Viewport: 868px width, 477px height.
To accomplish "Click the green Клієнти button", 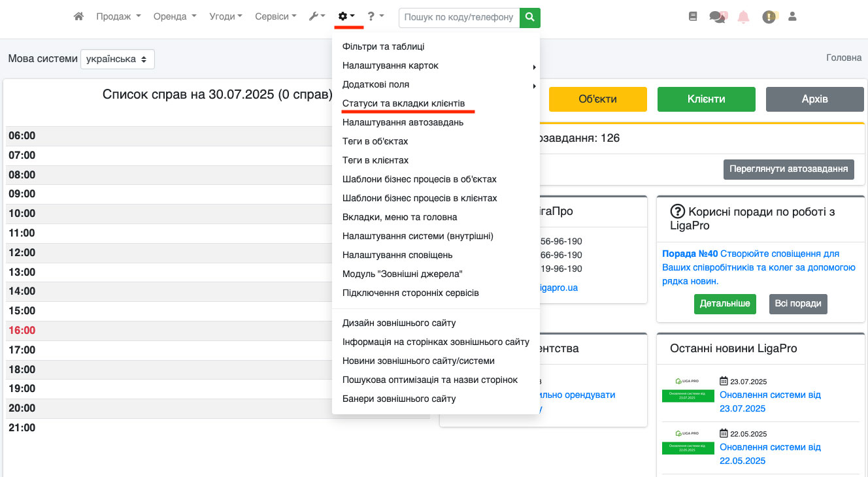I will [x=706, y=99].
